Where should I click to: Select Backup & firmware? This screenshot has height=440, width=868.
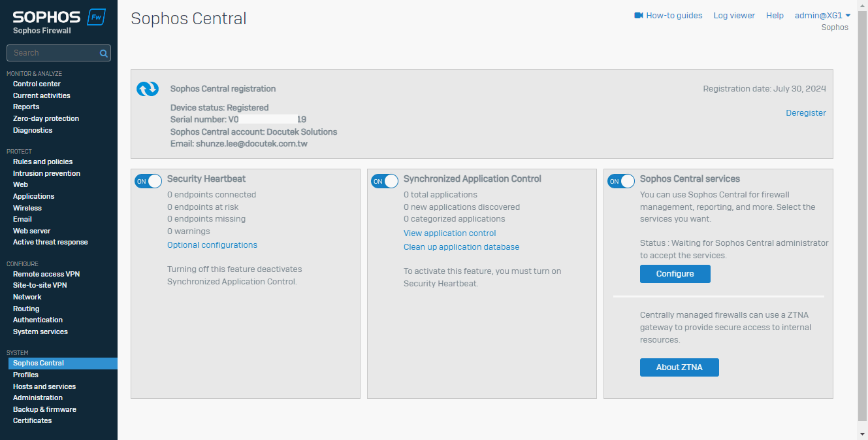coord(44,409)
